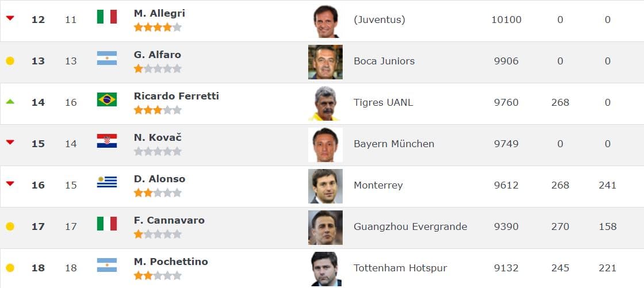
Task: Open M. Allegri's coach profile link
Action: 159,13
